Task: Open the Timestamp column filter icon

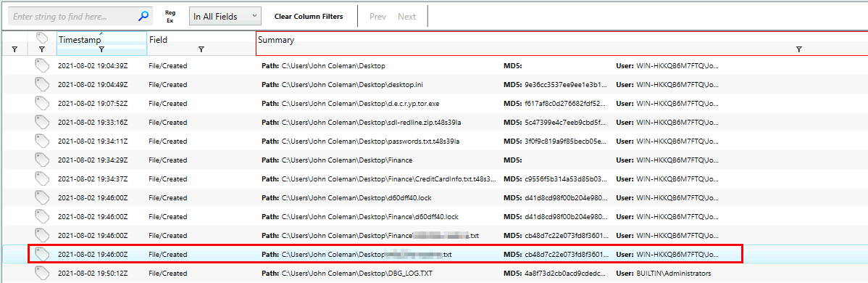Action: 101,49
